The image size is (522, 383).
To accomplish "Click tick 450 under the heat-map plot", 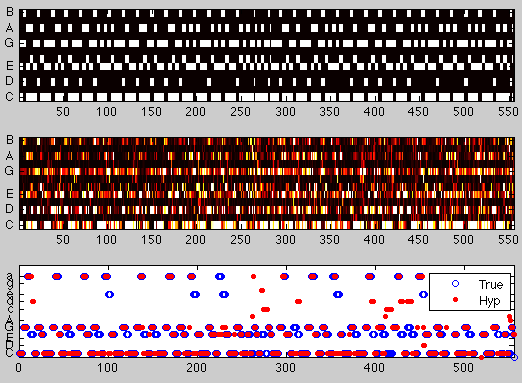I will pyautogui.click(x=418, y=240).
